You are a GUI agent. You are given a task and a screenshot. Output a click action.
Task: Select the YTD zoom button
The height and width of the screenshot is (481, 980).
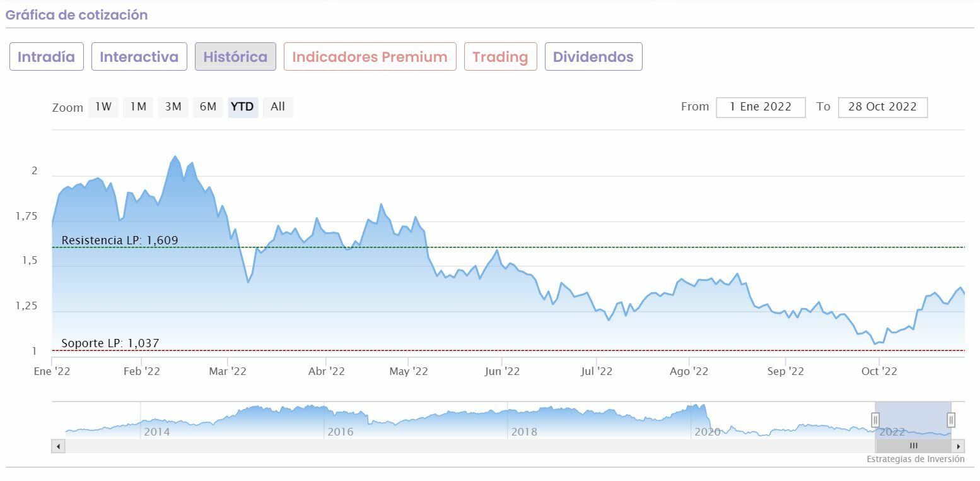pos(242,107)
